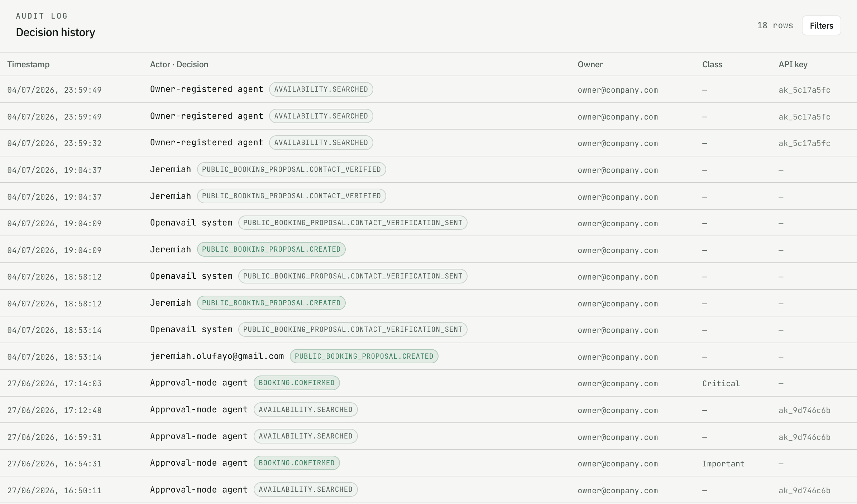The height and width of the screenshot is (504, 857).
Task: Click 'Openavail system' in the 18:53:14 row
Action: click(191, 329)
